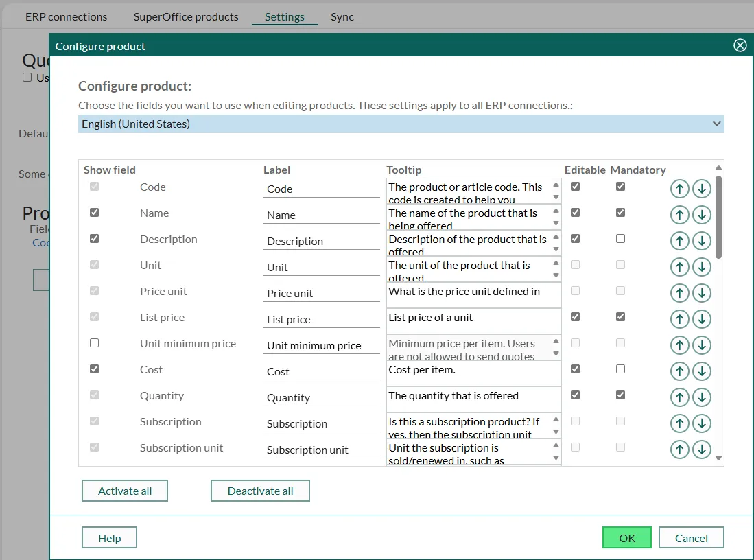Open the SuperOffice products tab
754x560 pixels.
(x=186, y=16)
